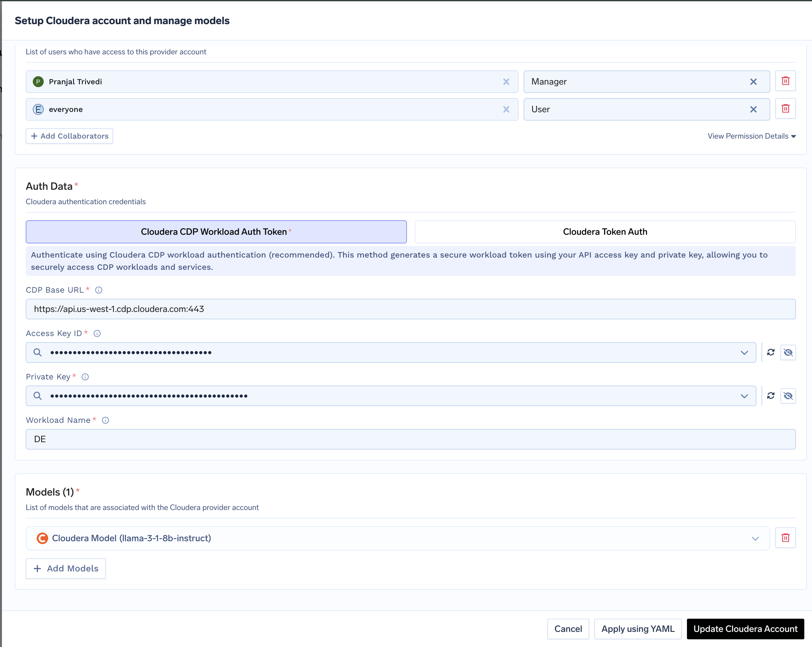Open the info tooltip next to Workload Name

click(105, 420)
